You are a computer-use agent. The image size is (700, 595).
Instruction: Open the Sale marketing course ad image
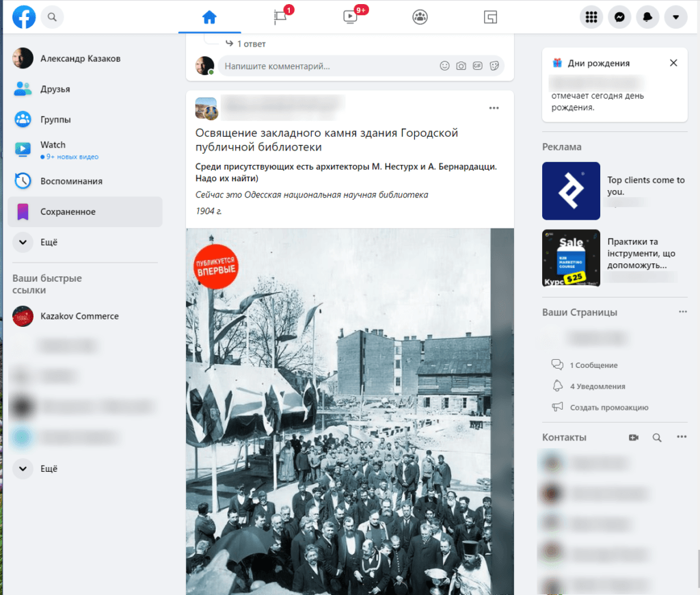(571, 259)
